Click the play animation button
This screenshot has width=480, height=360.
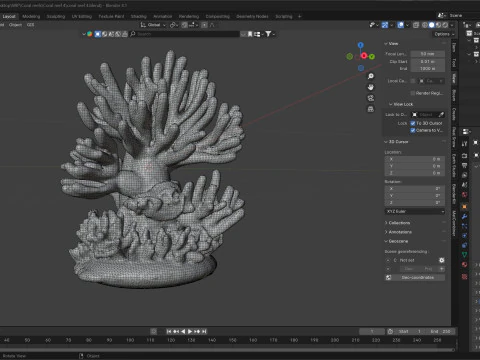pyautogui.click(x=190, y=331)
